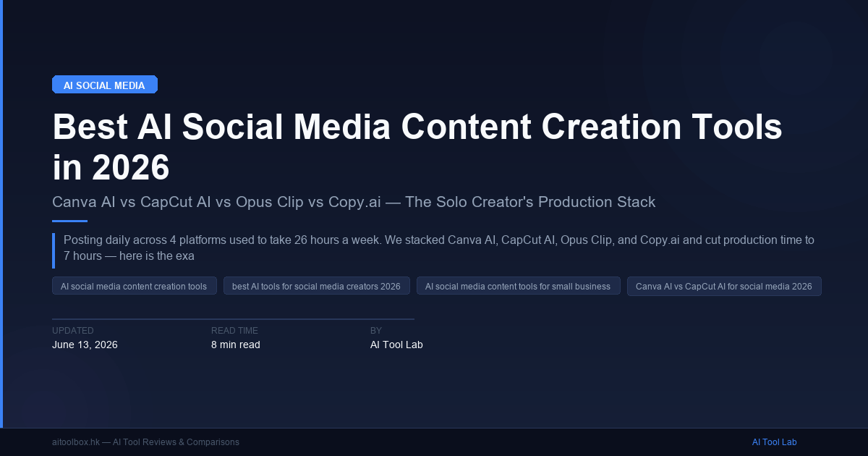The width and height of the screenshot is (868, 456).
Task: Click the '8 min read' value
Action: click(x=236, y=345)
